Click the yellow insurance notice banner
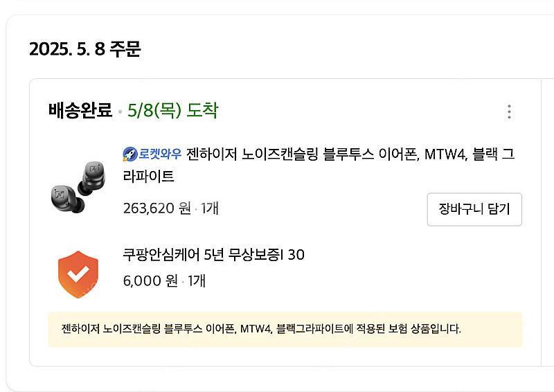 285,329
